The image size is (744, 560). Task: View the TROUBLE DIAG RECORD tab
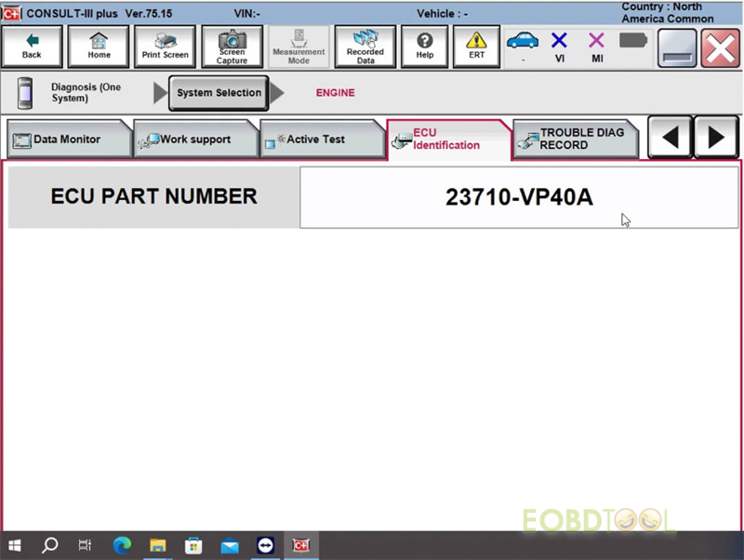click(x=575, y=138)
